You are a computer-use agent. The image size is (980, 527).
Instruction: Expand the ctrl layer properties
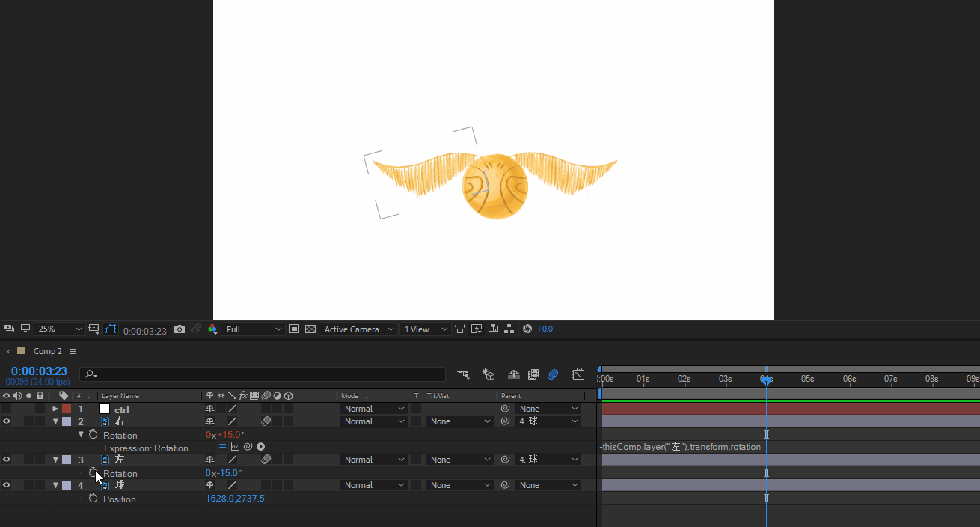pyautogui.click(x=55, y=409)
